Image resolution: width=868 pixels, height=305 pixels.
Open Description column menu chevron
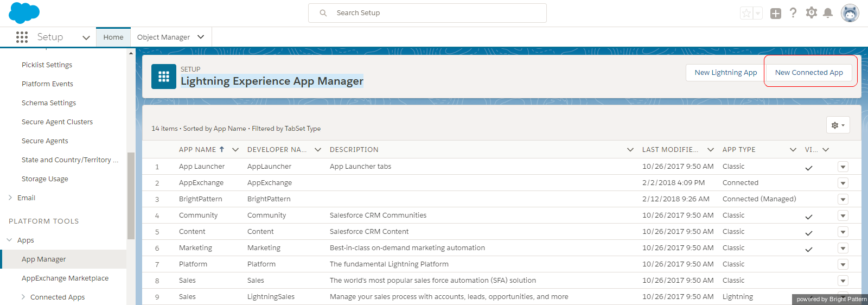pos(630,149)
